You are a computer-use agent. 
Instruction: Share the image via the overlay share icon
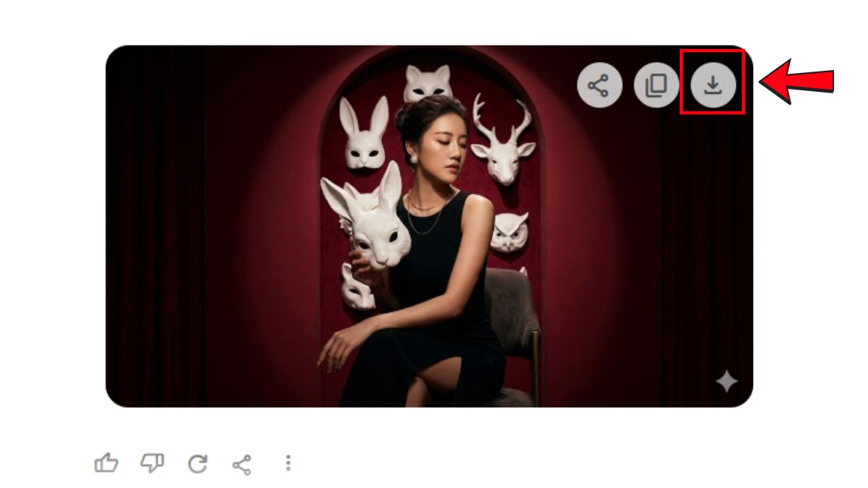(x=599, y=86)
